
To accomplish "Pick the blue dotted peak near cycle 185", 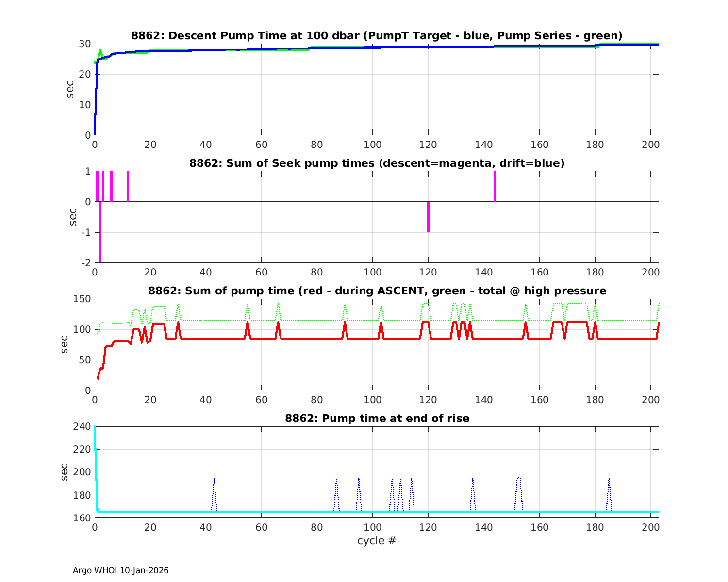I will coord(609,479).
